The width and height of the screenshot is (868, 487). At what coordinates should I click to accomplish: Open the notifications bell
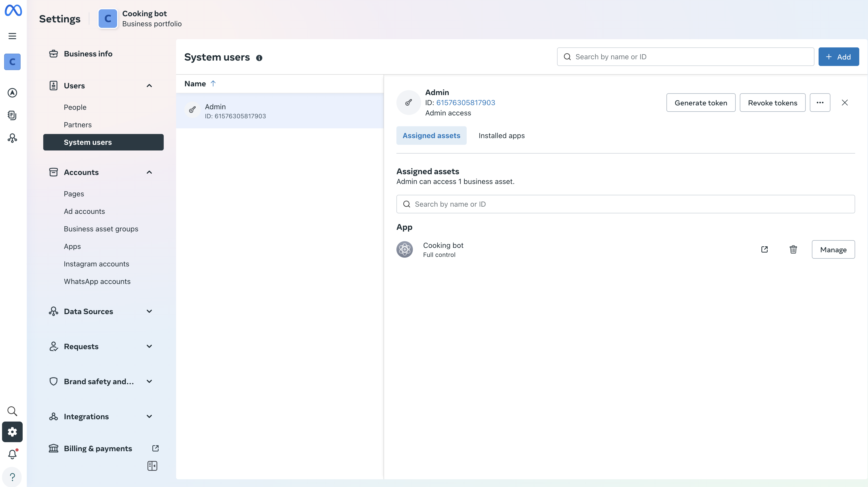12,454
